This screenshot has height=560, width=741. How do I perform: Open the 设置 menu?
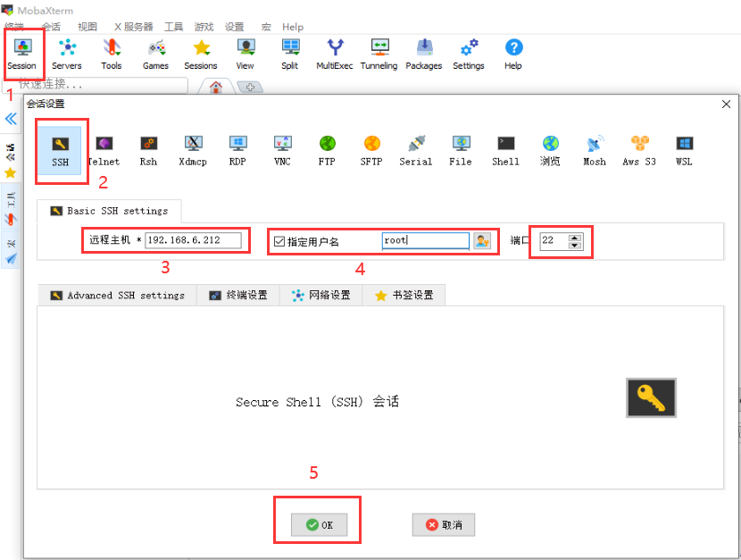pyautogui.click(x=235, y=27)
